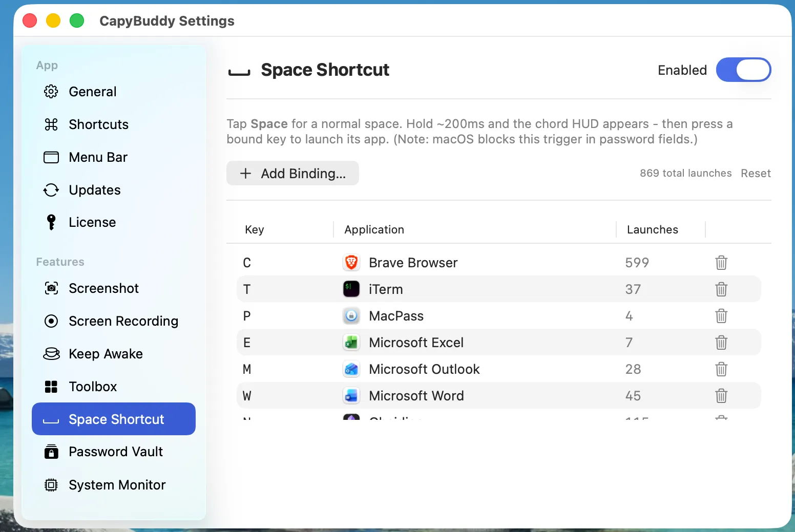Image resolution: width=795 pixels, height=532 pixels.
Task: Select Keep Awake in the sidebar
Action: pyautogui.click(x=114, y=354)
